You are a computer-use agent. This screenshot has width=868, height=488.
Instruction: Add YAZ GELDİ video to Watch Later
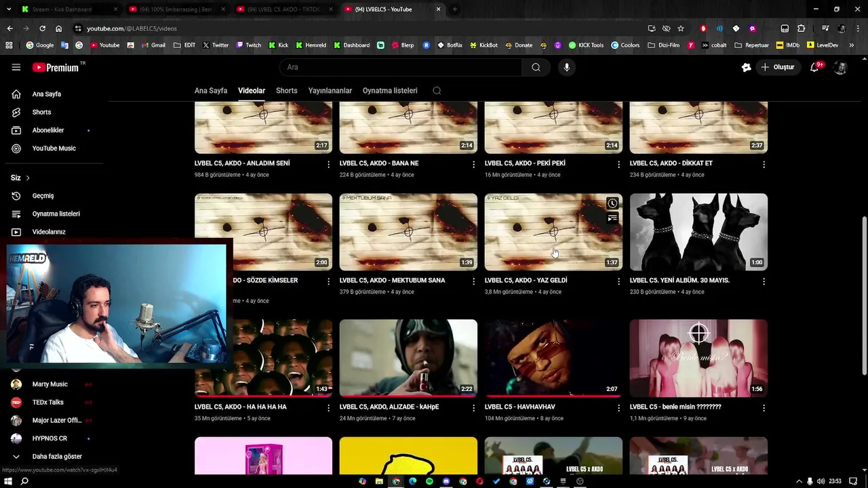pyautogui.click(x=612, y=203)
